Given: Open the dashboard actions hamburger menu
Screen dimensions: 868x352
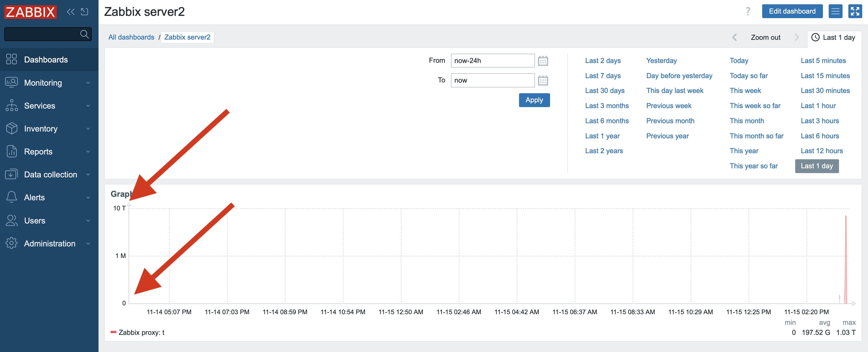Looking at the screenshot, I should [x=835, y=11].
